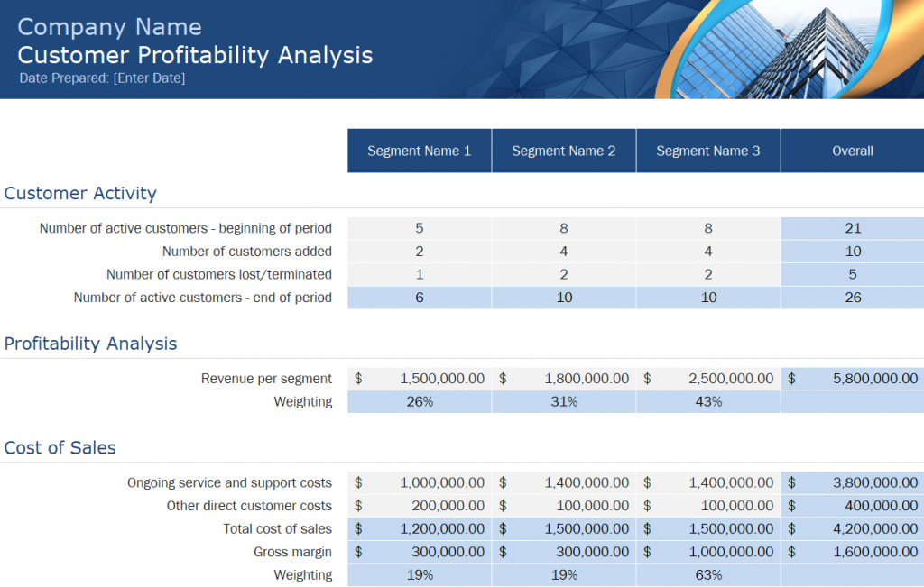Image resolution: width=924 pixels, height=587 pixels.
Task: Click Segment 1 other direct costs 200,000.00
Action: coord(420,506)
